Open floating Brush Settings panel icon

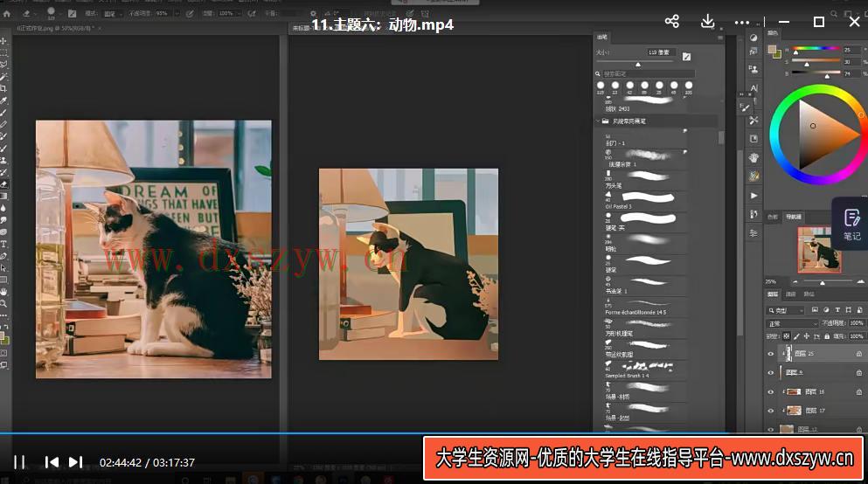coord(745,107)
